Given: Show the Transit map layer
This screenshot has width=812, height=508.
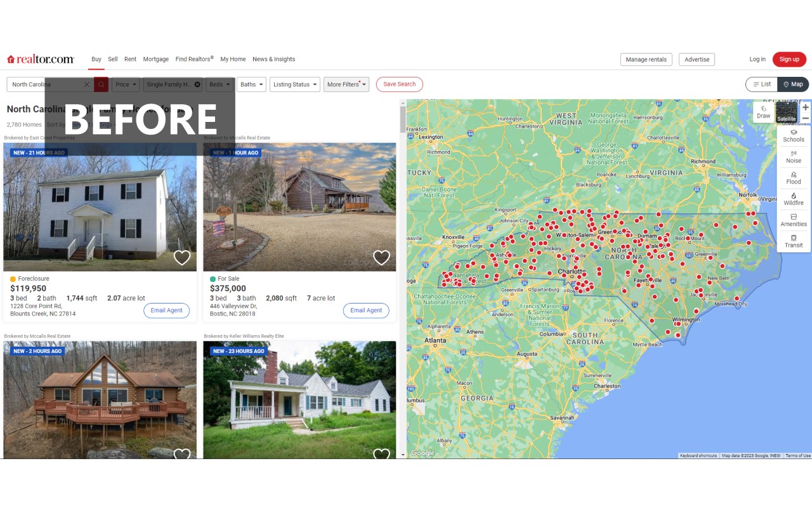Looking at the screenshot, I should click(x=794, y=241).
